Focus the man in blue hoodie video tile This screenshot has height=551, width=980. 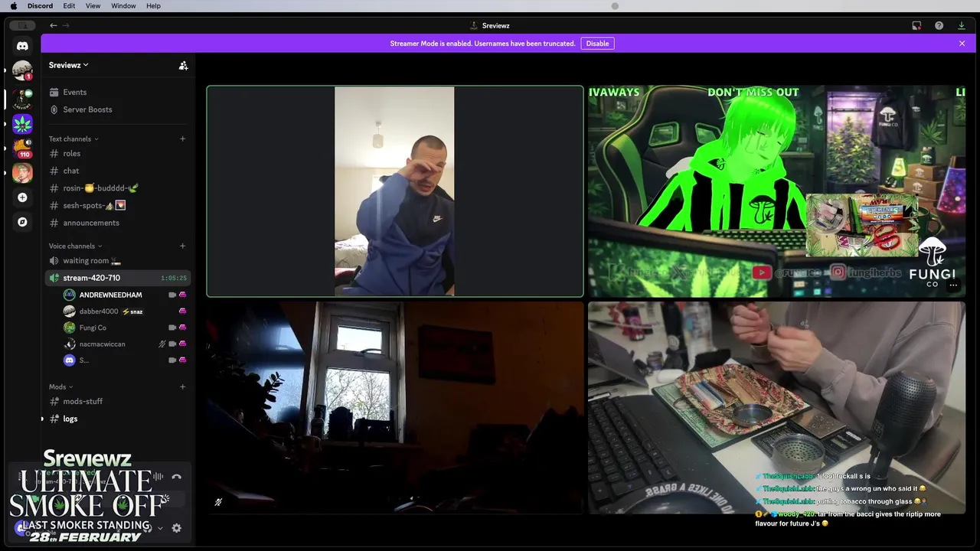click(394, 191)
